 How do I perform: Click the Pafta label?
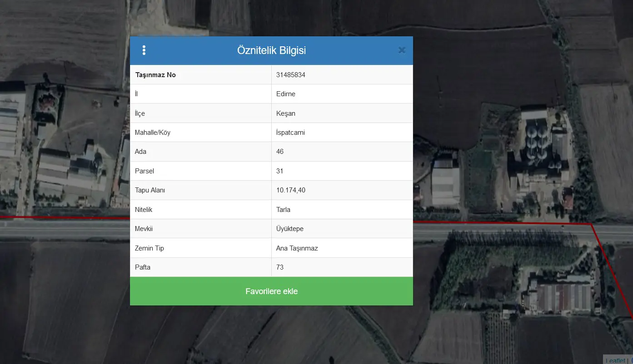pos(143,267)
